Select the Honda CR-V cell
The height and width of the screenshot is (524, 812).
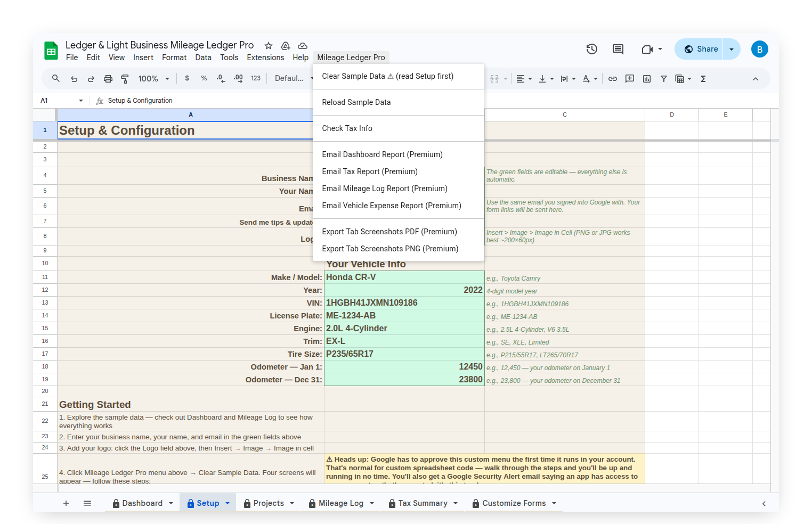pos(404,277)
